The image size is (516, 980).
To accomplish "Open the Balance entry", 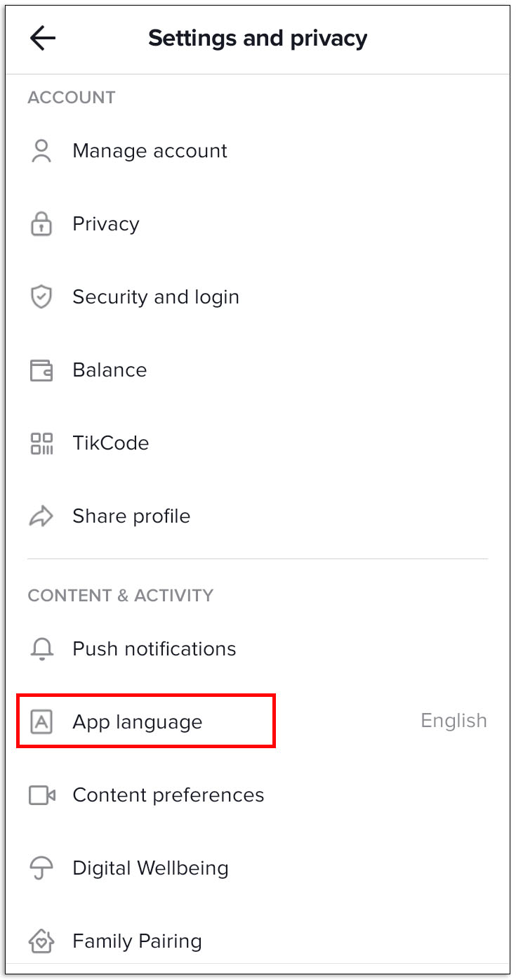I will click(x=258, y=370).
